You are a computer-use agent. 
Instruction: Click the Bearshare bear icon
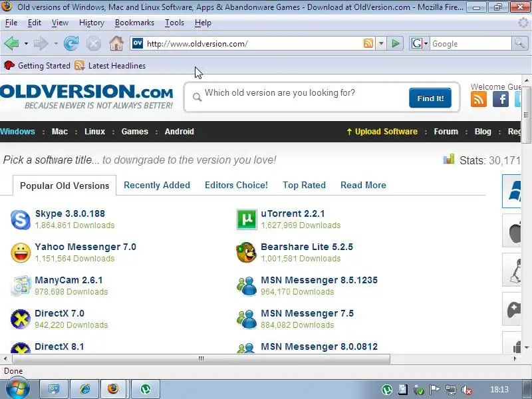pyautogui.click(x=246, y=253)
